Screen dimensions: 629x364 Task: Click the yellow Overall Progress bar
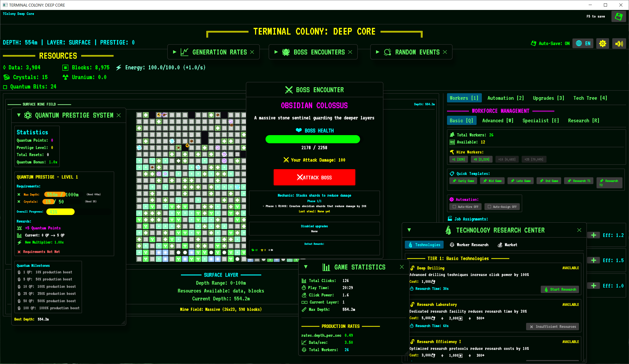tap(60, 212)
